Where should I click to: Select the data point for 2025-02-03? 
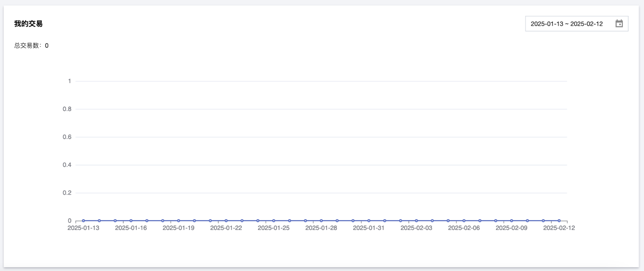pos(416,220)
